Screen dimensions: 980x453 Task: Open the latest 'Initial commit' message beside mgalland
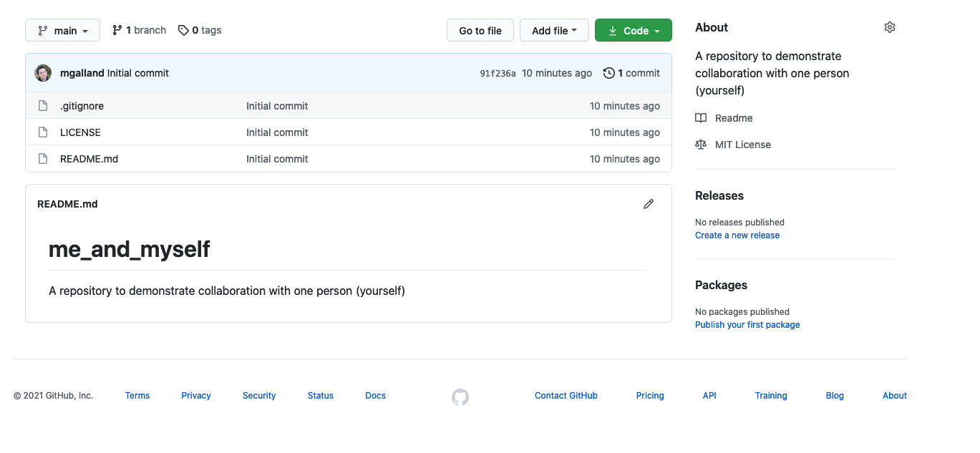(x=138, y=73)
